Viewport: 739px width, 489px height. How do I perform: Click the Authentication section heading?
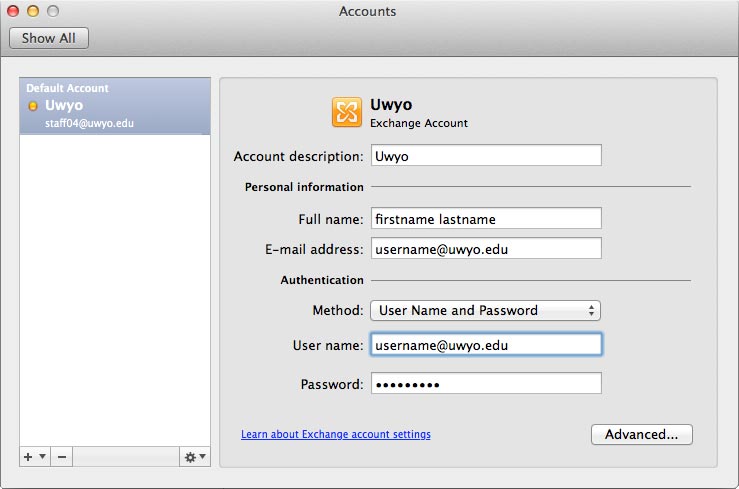coord(322,280)
